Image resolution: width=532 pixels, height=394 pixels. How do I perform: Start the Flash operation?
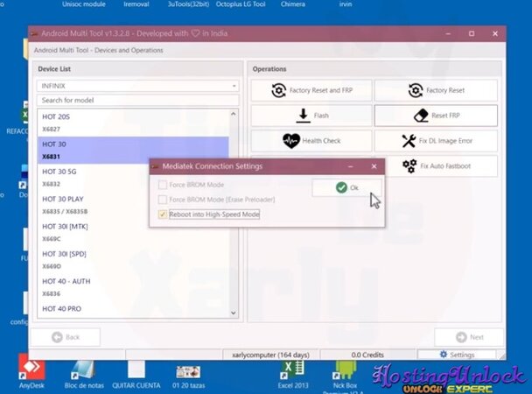click(311, 116)
